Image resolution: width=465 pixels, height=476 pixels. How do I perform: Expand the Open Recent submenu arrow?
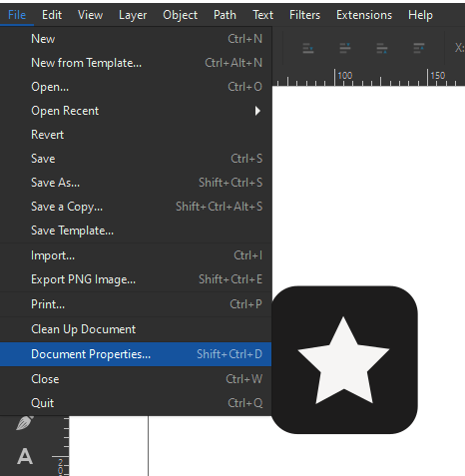pos(257,111)
